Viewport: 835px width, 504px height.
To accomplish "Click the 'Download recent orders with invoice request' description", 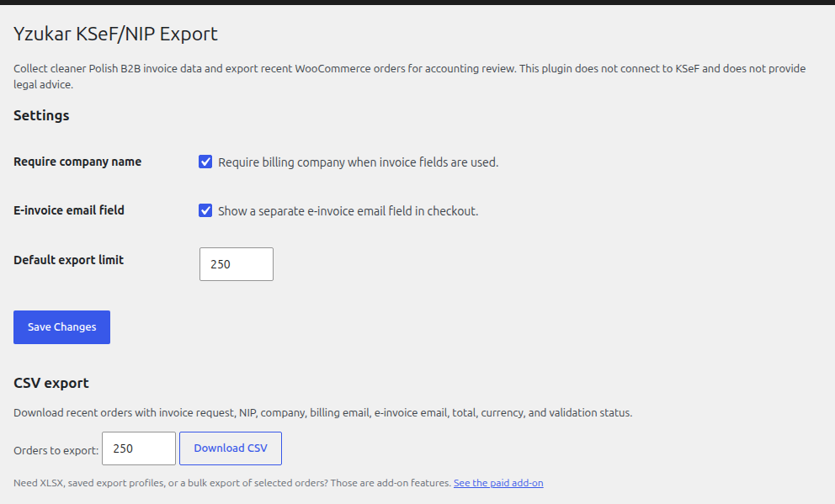I will tap(322, 413).
